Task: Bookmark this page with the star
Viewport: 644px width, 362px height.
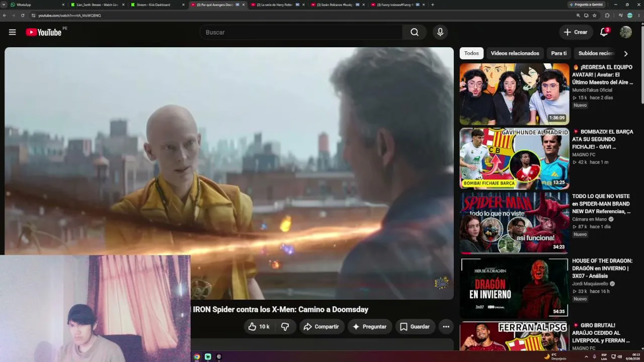Action: tap(595, 16)
